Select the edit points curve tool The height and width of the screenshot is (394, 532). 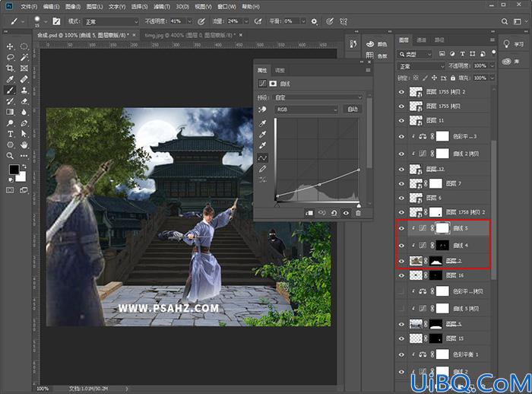click(x=262, y=157)
